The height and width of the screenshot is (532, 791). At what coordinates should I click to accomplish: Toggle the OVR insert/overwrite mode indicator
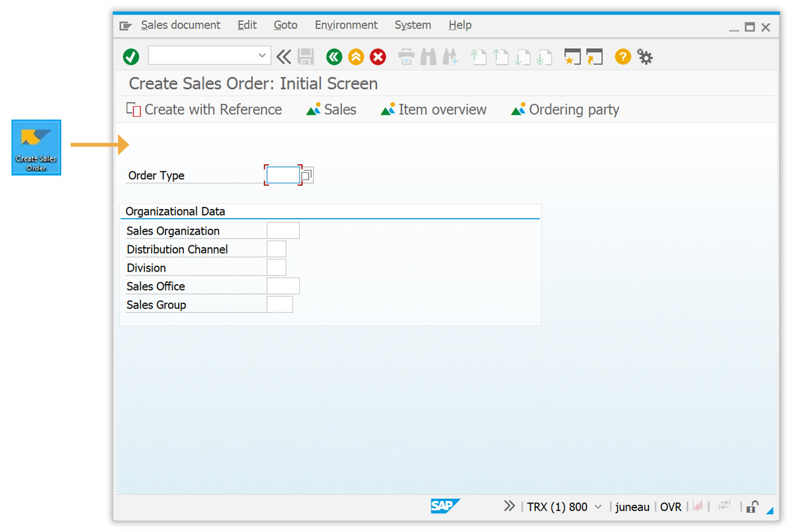pyautogui.click(x=670, y=506)
